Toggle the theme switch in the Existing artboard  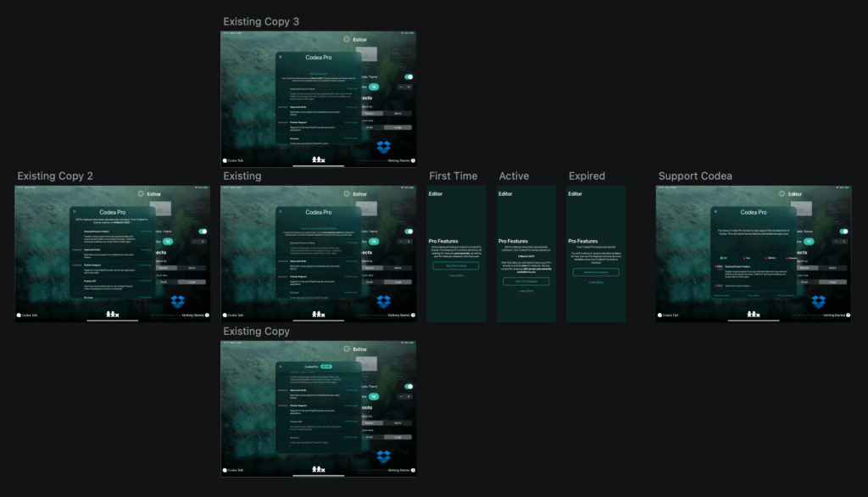(409, 232)
